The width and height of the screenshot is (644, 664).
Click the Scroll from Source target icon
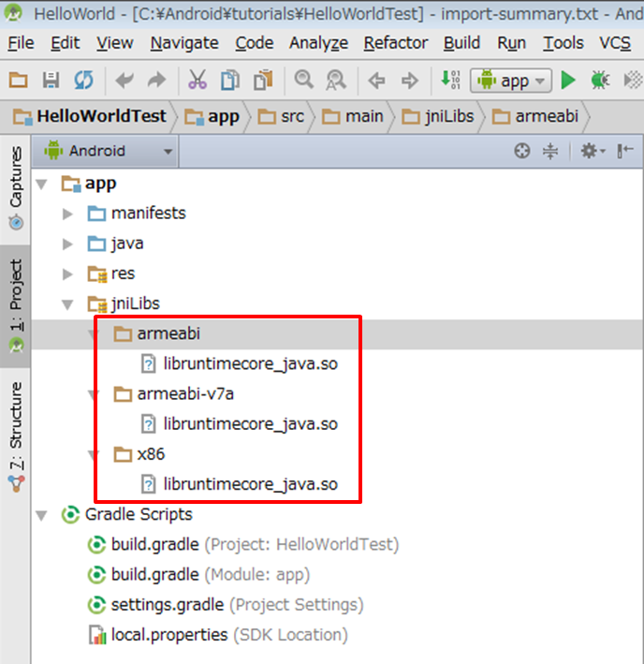tap(521, 151)
